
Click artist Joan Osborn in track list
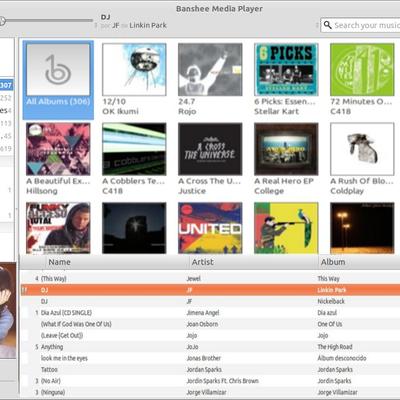tap(202, 324)
